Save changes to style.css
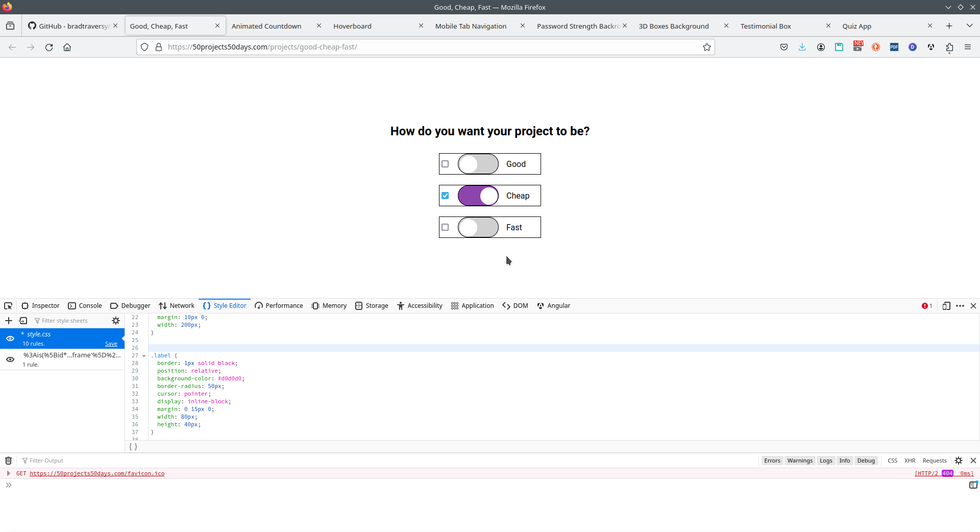Image resolution: width=980 pixels, height=532 pixels. pos(111,344)
